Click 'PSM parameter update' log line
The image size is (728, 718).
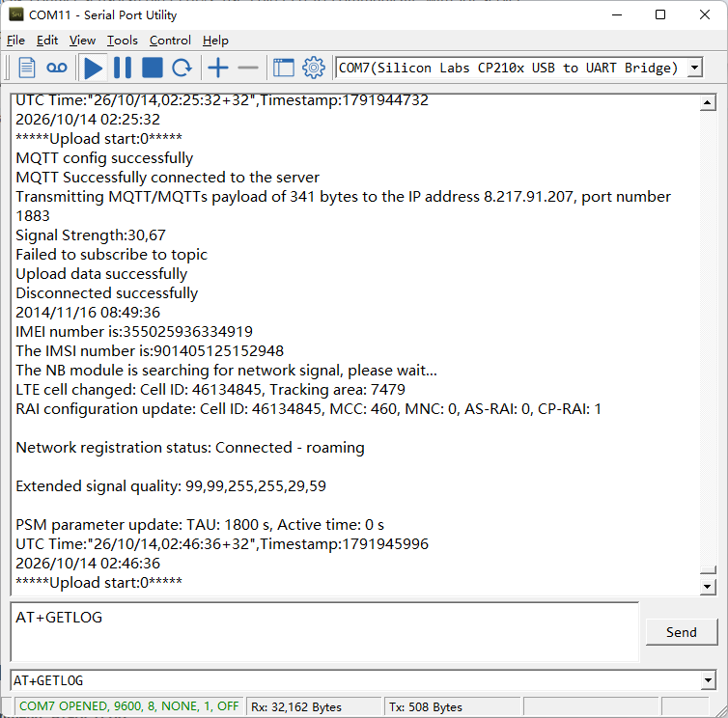pyautogui.click(x=200, y=524)
